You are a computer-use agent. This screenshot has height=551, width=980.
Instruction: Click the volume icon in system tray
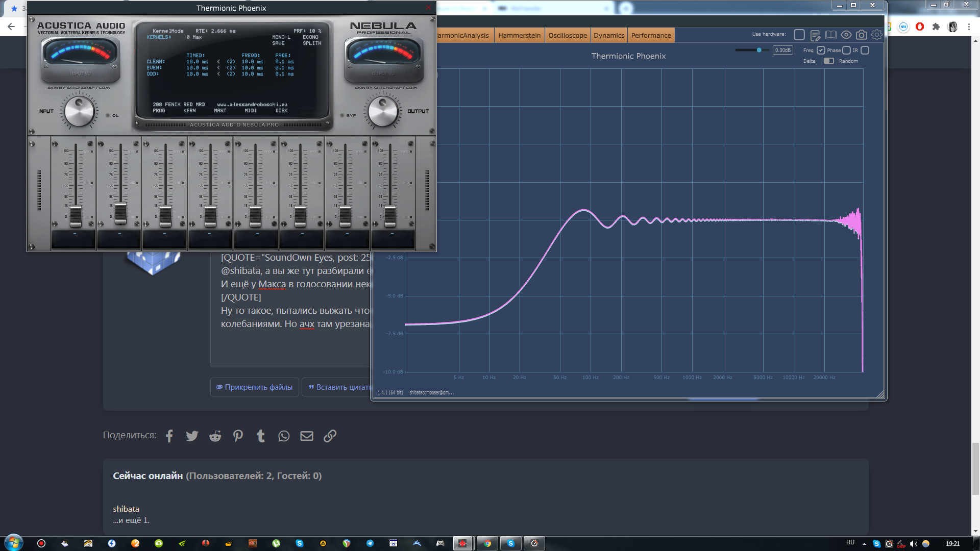[914, 543]
